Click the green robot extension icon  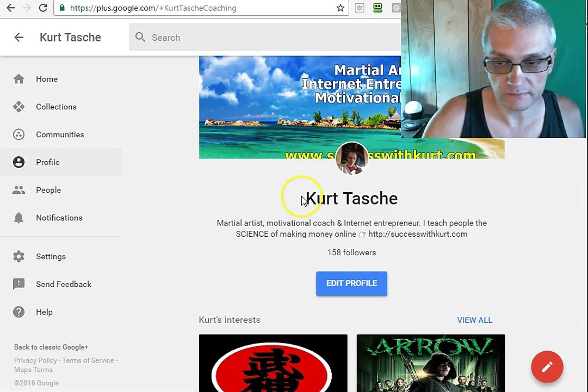[x=377, y=8]
